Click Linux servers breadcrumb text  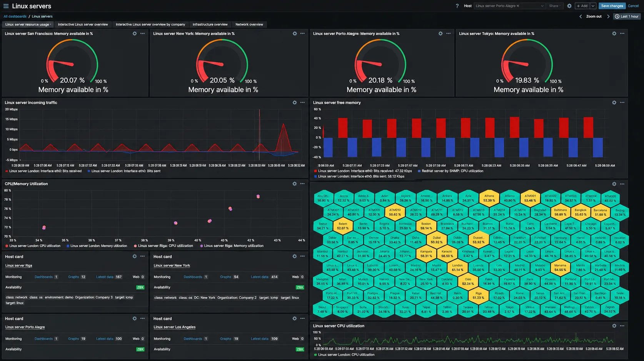[x=42, y=17]
